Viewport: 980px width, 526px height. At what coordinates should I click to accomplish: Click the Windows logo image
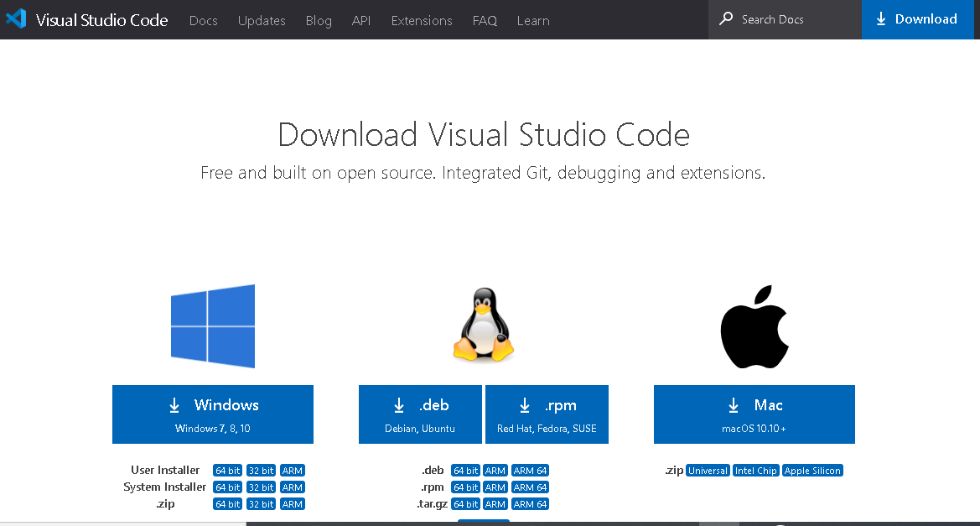pos(212,326)
